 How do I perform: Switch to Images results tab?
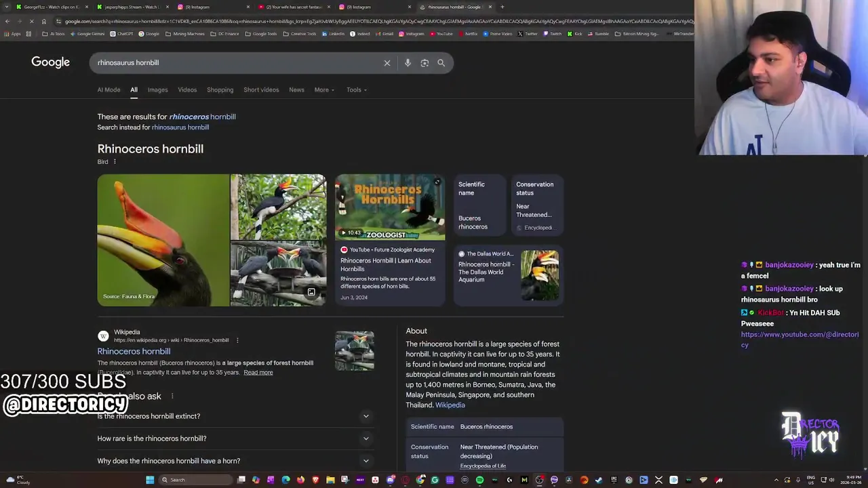(x=157, y=90)
